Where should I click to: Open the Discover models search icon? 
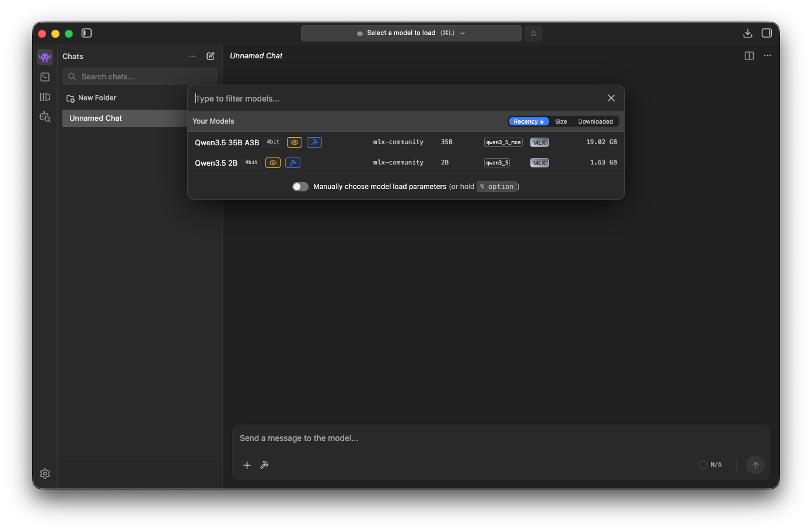pos(45,117)
